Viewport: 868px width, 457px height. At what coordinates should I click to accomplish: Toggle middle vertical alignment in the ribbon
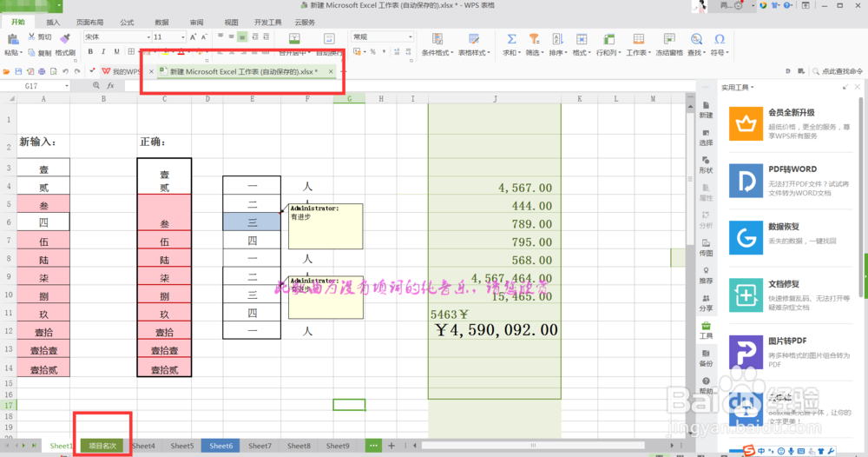click(x=232, y=37)
